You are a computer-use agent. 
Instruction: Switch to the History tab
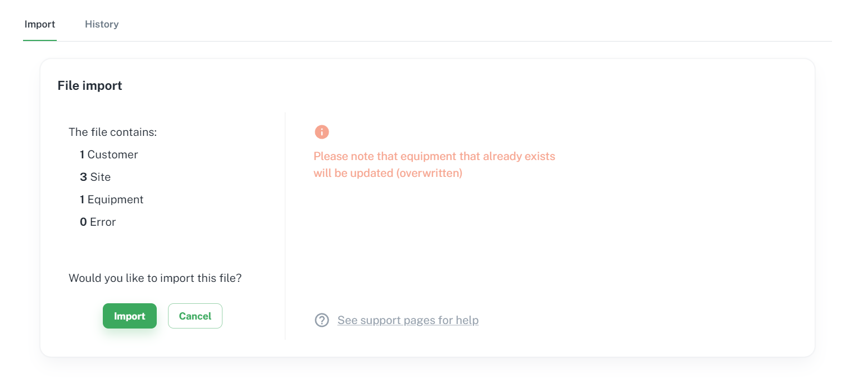click(x=102, y=24)
